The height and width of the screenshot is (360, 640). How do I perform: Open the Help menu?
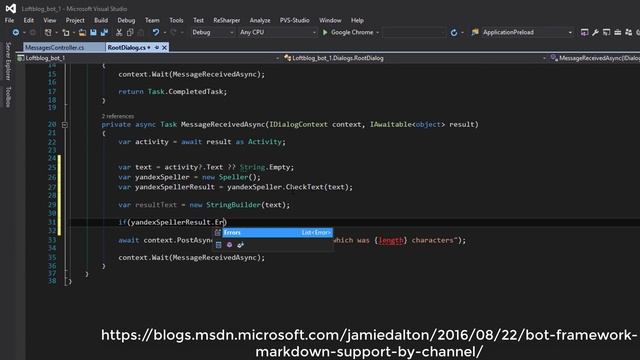point(357,20)
